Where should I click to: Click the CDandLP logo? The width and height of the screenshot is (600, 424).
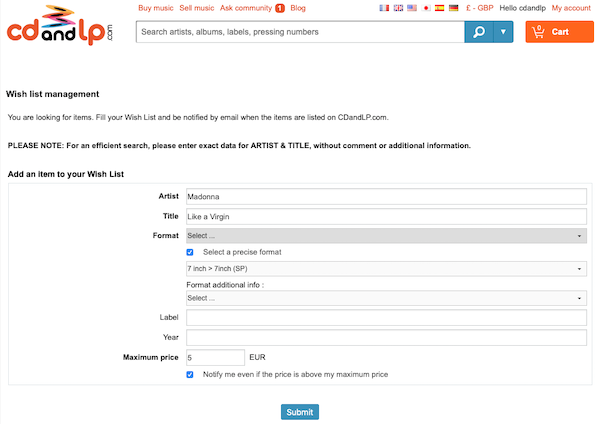(x=60, y=25)
